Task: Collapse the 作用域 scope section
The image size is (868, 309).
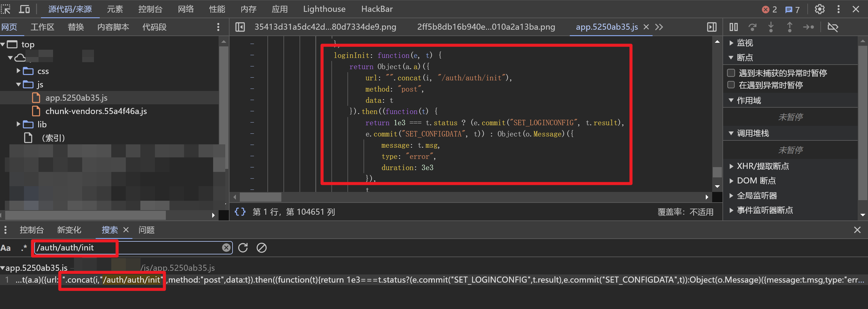Action: pos(731,100)
